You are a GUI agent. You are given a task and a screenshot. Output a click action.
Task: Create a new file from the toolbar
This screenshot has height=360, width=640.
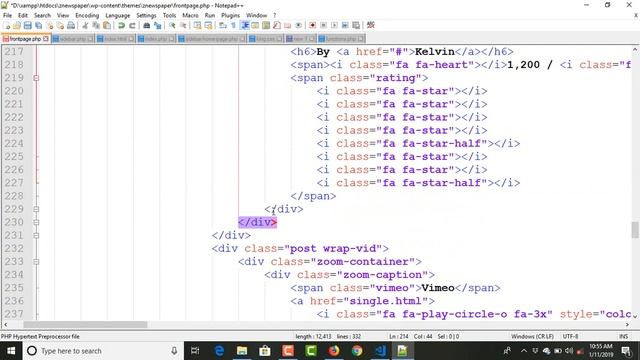click(7, 25)
